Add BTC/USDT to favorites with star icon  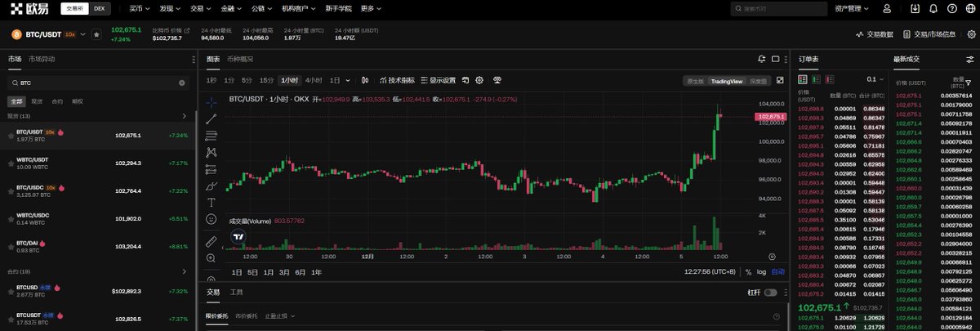(x=96, y=35)
